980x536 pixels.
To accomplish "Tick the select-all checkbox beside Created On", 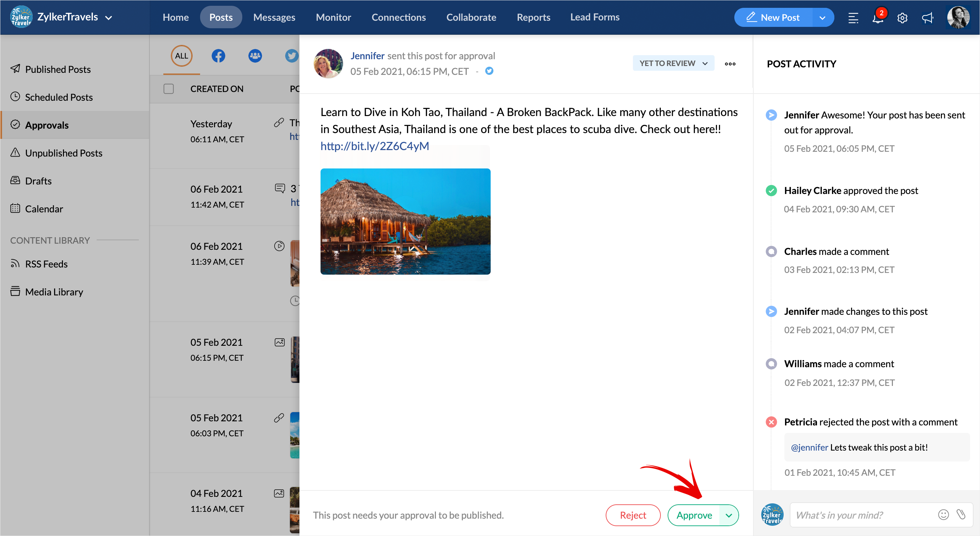I will coord(168,88).
